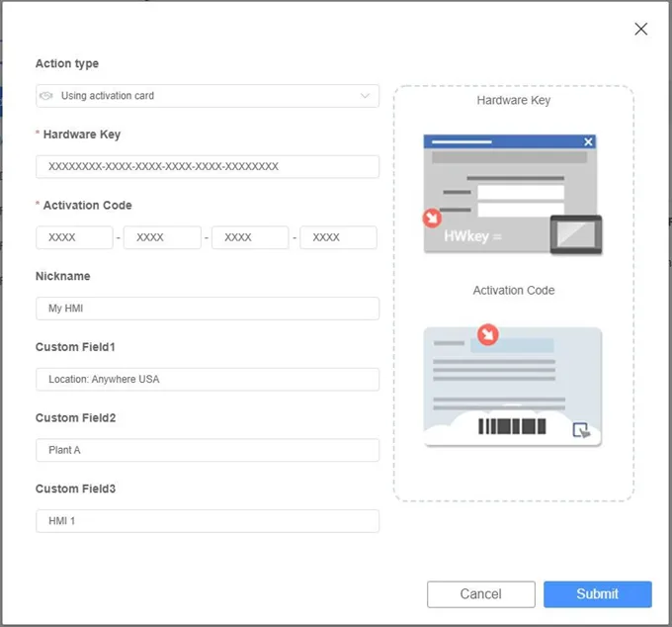Screen dimensions: 672x627
Task: Focus the Nickname field showing My HMI
Action: 208,309
